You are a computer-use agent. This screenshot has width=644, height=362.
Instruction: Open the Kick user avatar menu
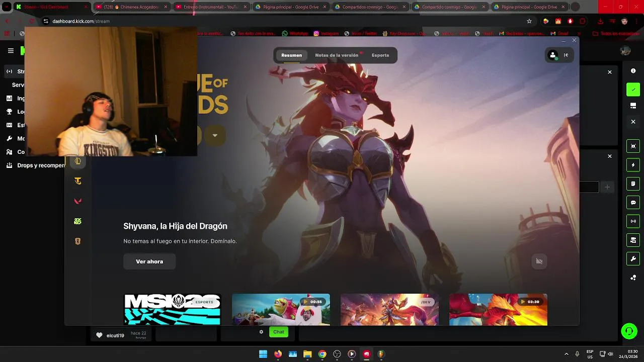coord(625,51)
